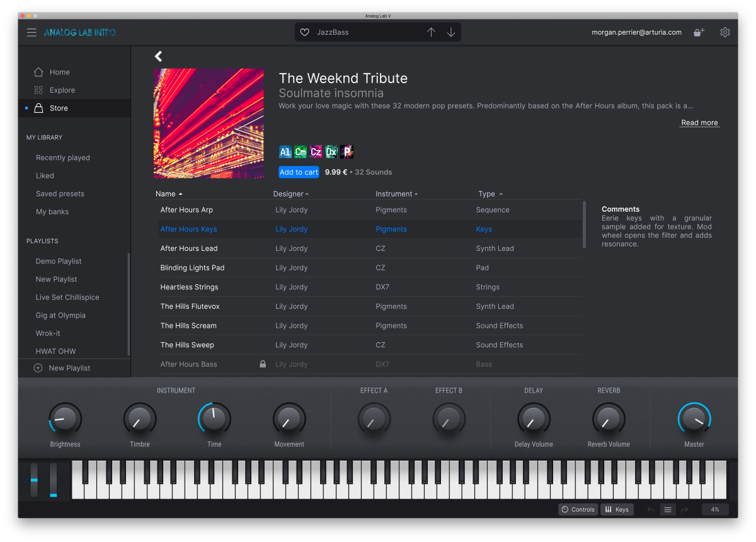Toggle the Keys keyboard panel button

617,509
